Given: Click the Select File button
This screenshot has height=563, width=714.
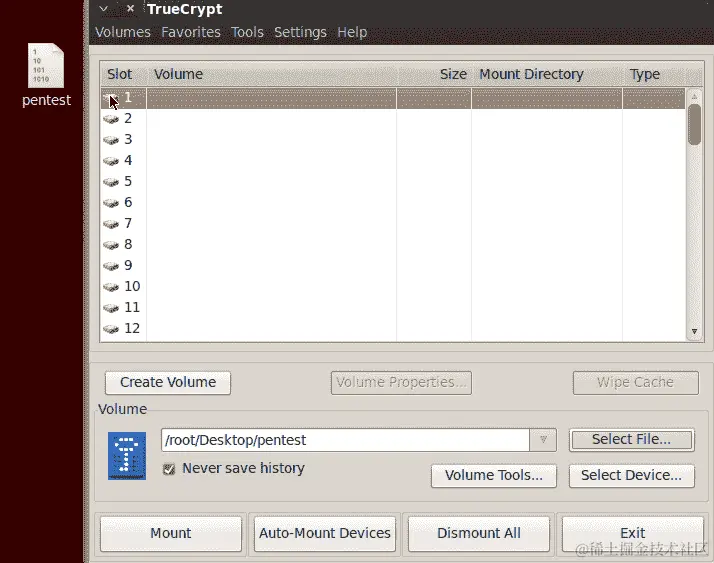Looking at the screenshot, I should (632, 440).
